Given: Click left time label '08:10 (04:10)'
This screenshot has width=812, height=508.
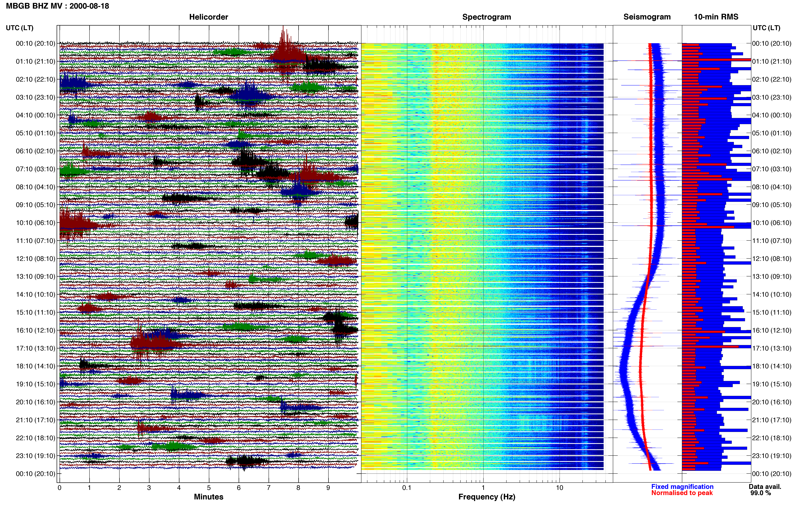Looking at the screenshot, I should pos(36,187).
